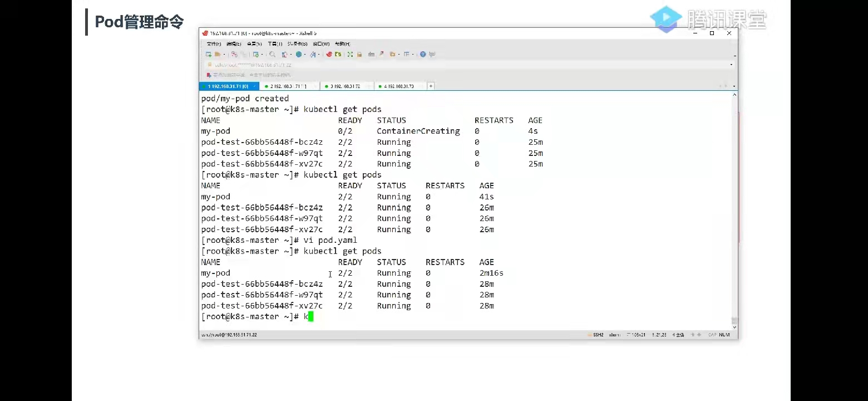Click the New Session icon in Xshell toolbar
Image resolution: width=868 pixels, height=401 pixels.
pyautogui.click(x=208, y=55)
